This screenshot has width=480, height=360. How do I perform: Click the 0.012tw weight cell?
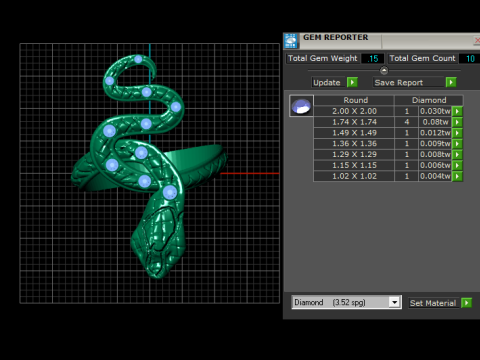(435, 133)
